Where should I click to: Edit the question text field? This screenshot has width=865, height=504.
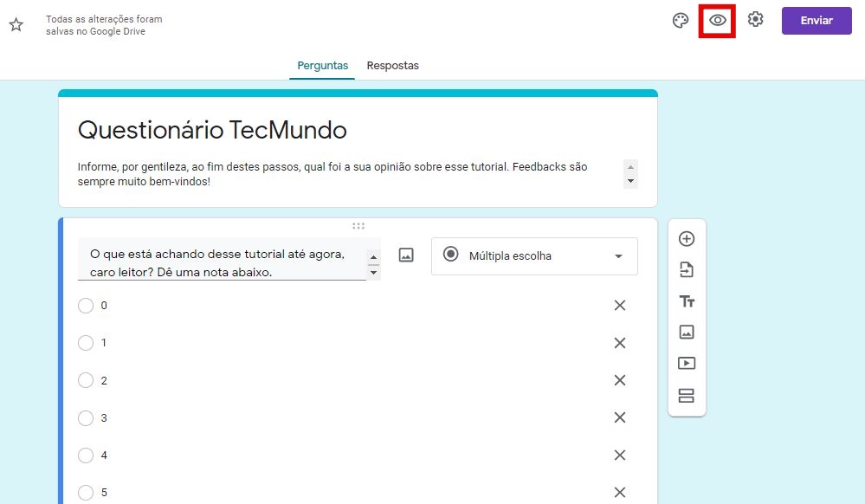[222, 259]
